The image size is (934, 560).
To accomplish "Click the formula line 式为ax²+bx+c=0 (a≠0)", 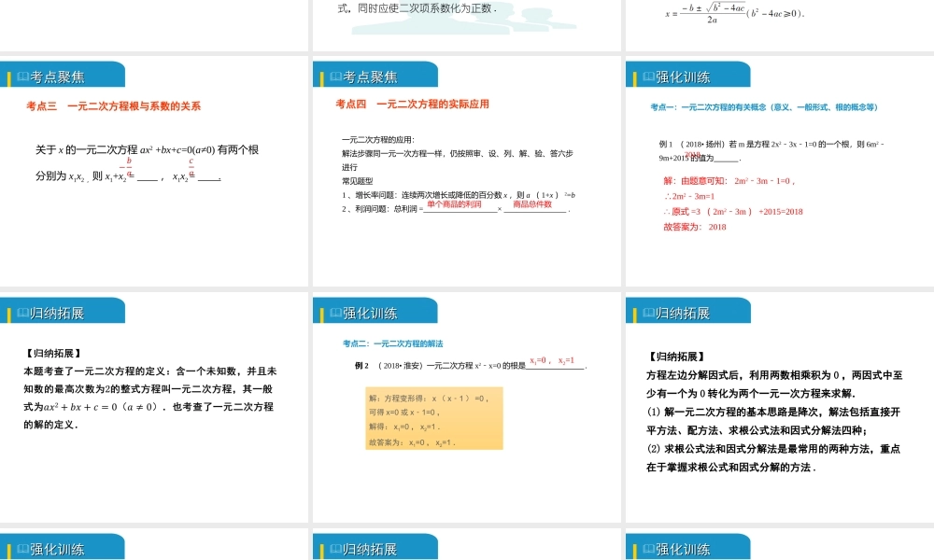I will pos(149,407).
